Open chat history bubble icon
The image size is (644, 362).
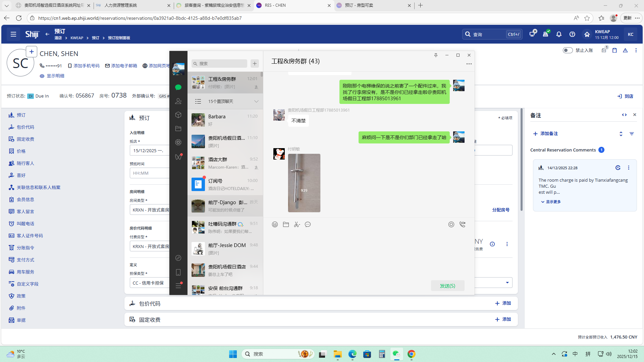(x=308, y=225)
